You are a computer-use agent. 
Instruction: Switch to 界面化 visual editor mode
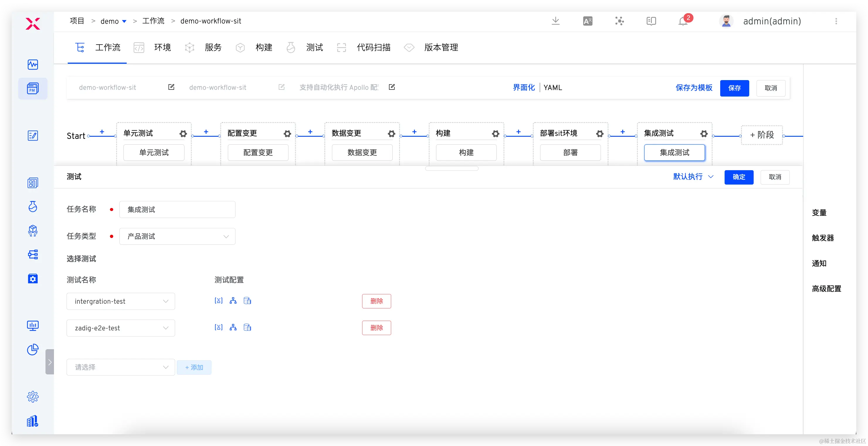[524, 88]
